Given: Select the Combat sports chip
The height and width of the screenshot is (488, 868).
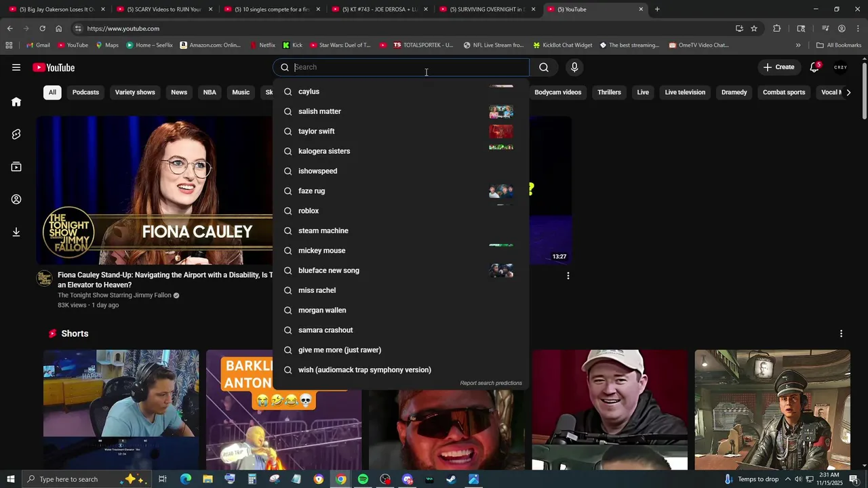Looking at the screenshot, I should [x=784, y=92].
